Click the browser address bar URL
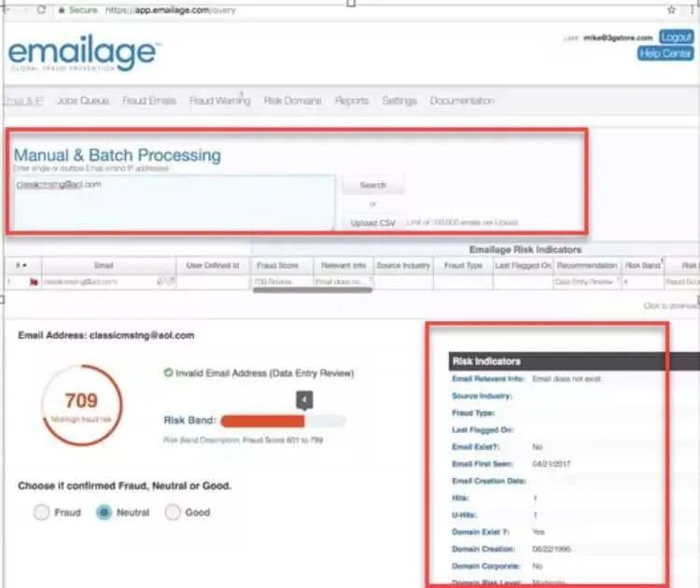This screenshot has height=588, width=700. (171, 10)
